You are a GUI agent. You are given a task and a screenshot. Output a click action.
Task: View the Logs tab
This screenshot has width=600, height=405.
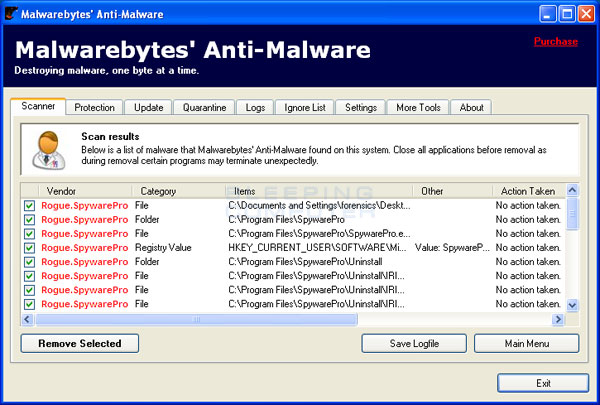(x=255, y=108)
